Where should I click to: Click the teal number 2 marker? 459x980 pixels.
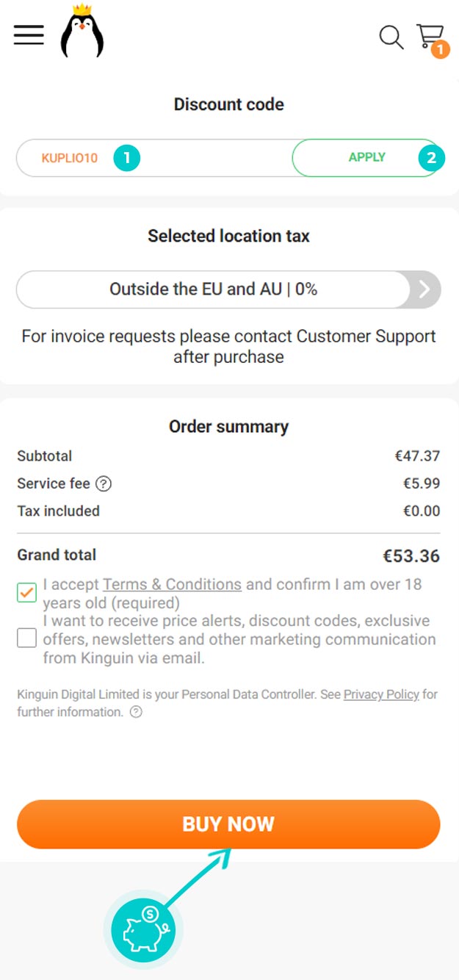(431, 157)
